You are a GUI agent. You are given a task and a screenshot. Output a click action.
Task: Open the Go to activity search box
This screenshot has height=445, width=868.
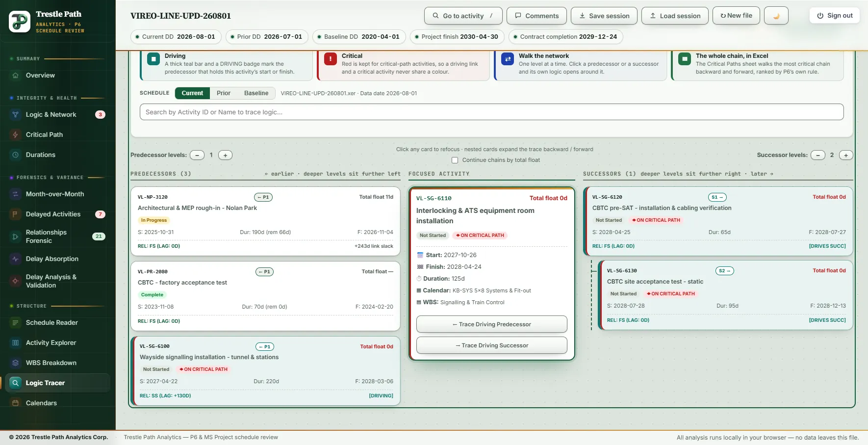pyautogui.click(x=463, y=16)
